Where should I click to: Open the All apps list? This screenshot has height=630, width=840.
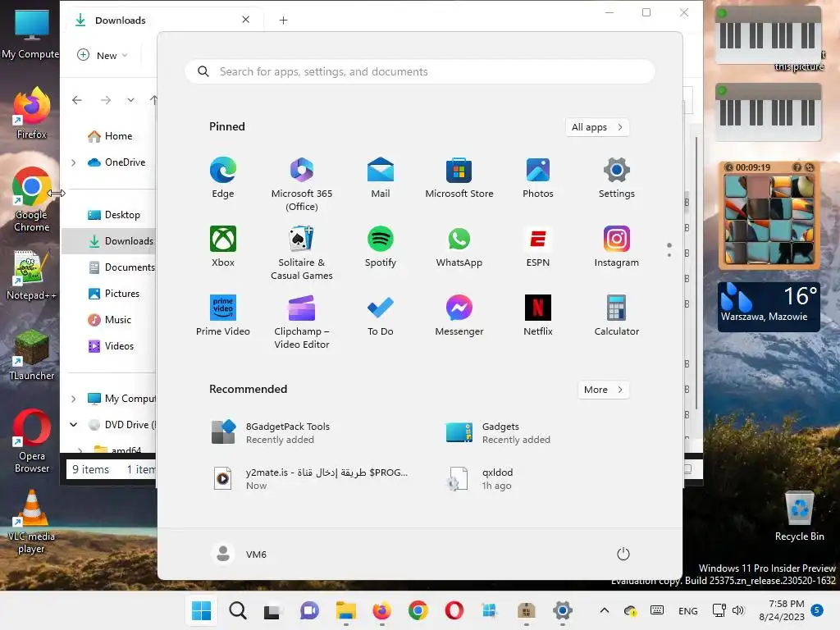(x=597, y=127)
